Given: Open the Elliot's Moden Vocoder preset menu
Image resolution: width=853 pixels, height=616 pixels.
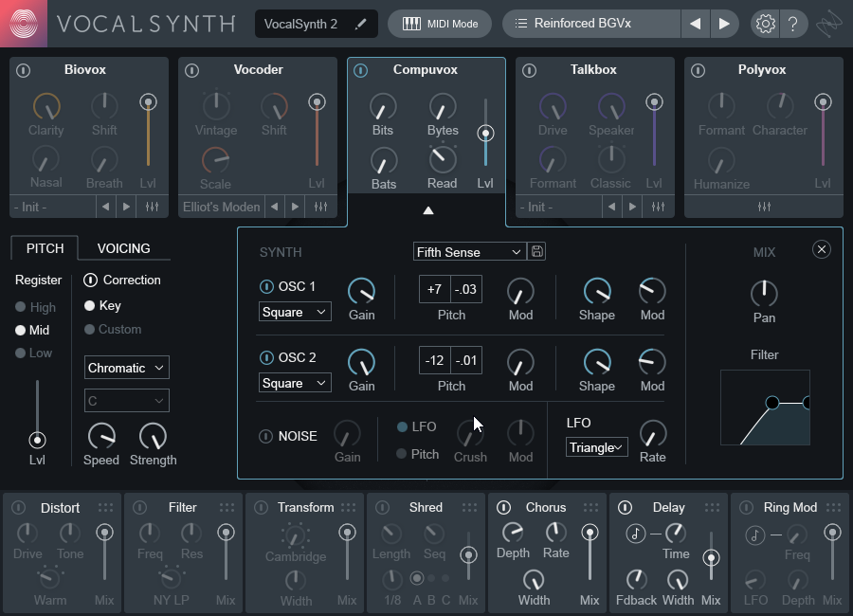Looking at the screenshot, I should point(222,207).
